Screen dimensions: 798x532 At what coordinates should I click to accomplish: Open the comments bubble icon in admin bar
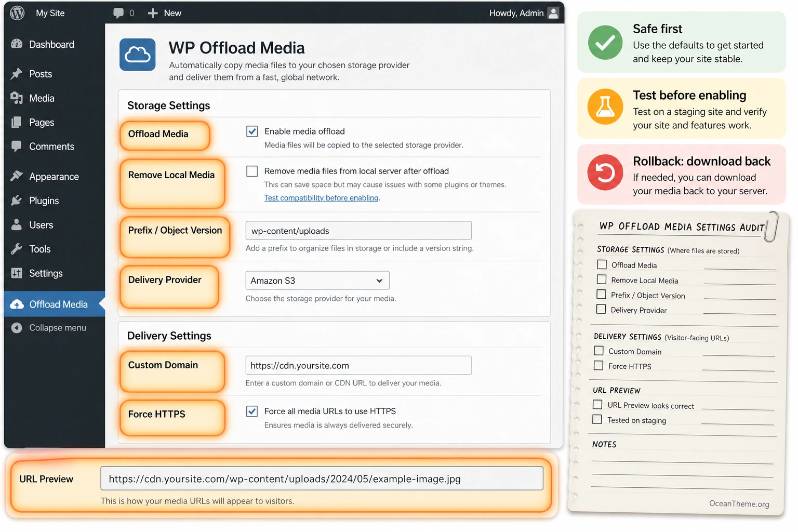point(118,14)
